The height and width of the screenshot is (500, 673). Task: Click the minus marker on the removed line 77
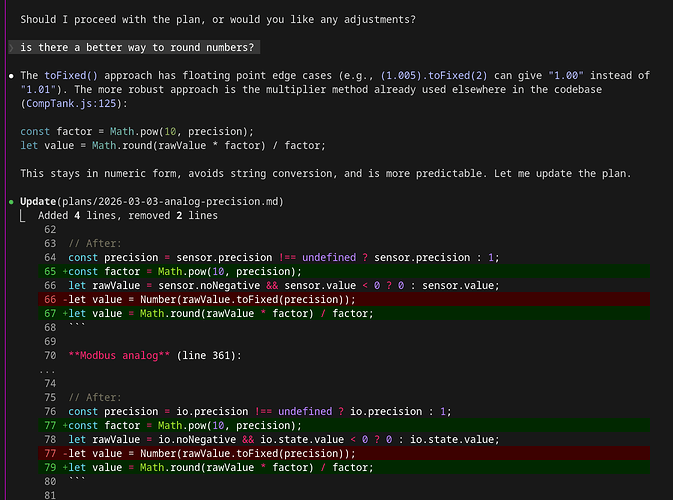coord(65,453)
